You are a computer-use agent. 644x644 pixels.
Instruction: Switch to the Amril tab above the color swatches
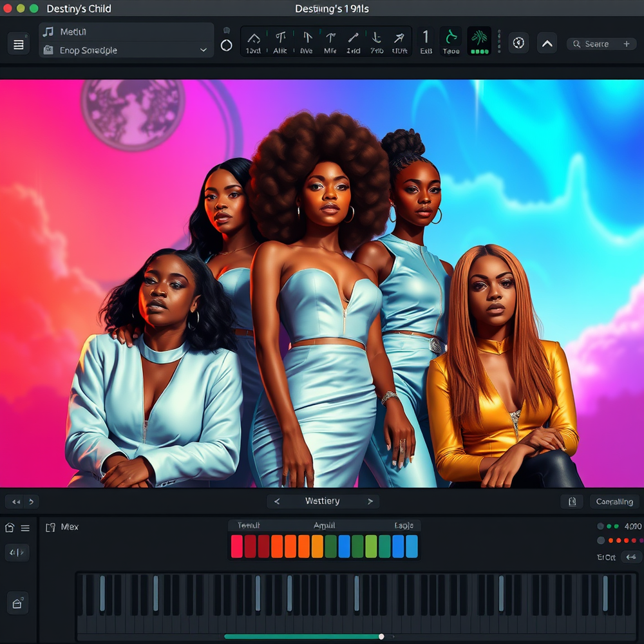pyautogui.click(x=325, y=526)
